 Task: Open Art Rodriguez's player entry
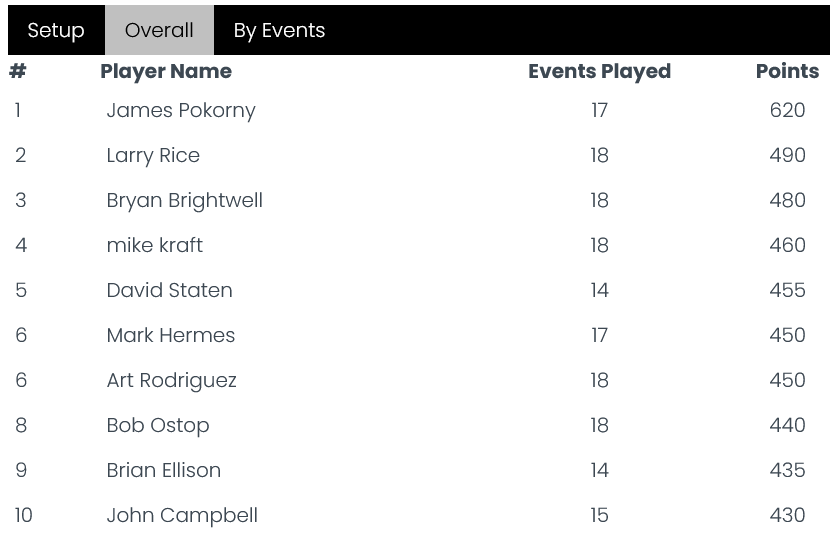click(172, 381)
